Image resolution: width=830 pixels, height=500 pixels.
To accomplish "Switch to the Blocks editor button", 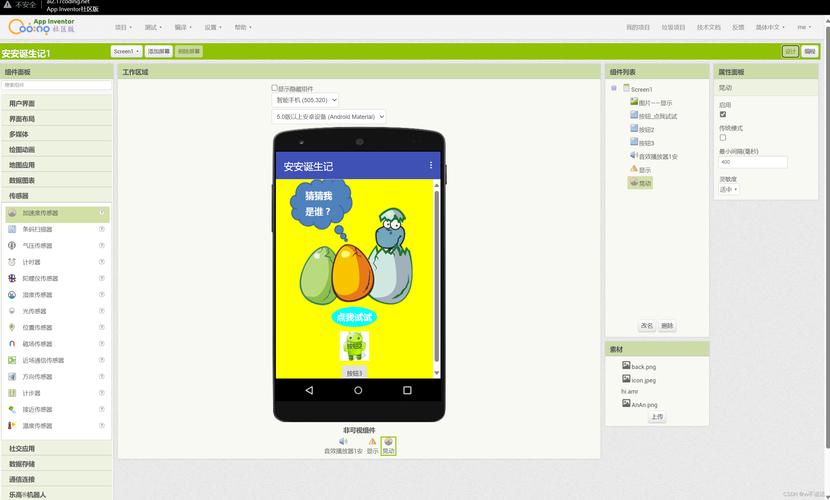I will coord(810,51).
